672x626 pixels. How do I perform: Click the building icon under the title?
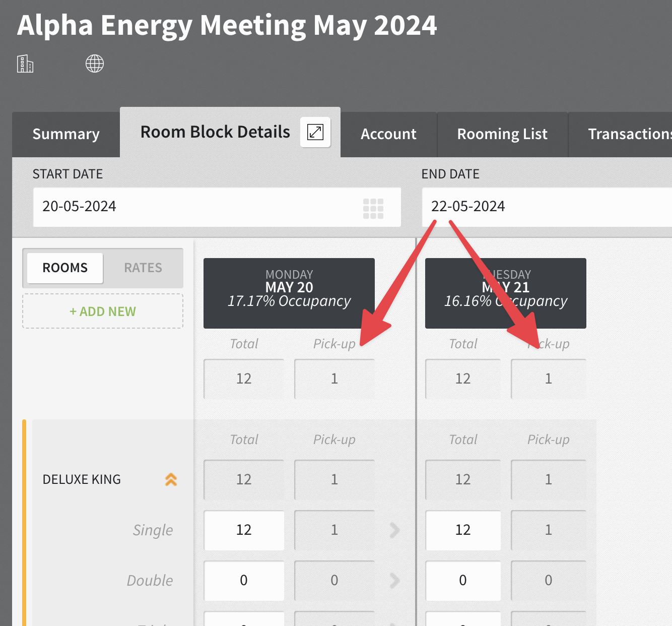[25, 64]
